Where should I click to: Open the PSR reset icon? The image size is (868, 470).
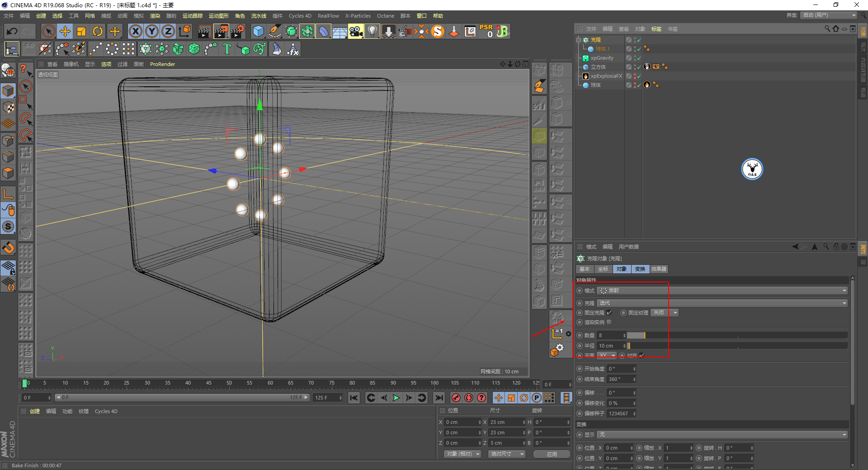click(x=486, y=31)
